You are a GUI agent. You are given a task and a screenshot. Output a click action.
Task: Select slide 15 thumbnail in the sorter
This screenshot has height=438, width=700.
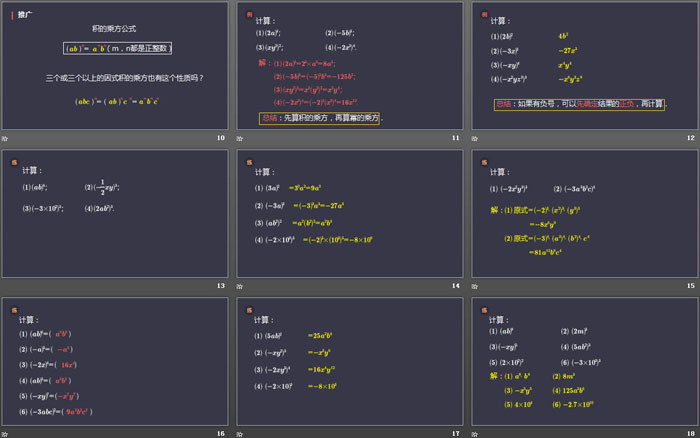coord(585,213)
